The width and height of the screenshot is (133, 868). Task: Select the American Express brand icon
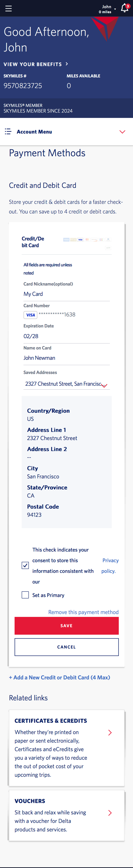click(x=66, y=239)
